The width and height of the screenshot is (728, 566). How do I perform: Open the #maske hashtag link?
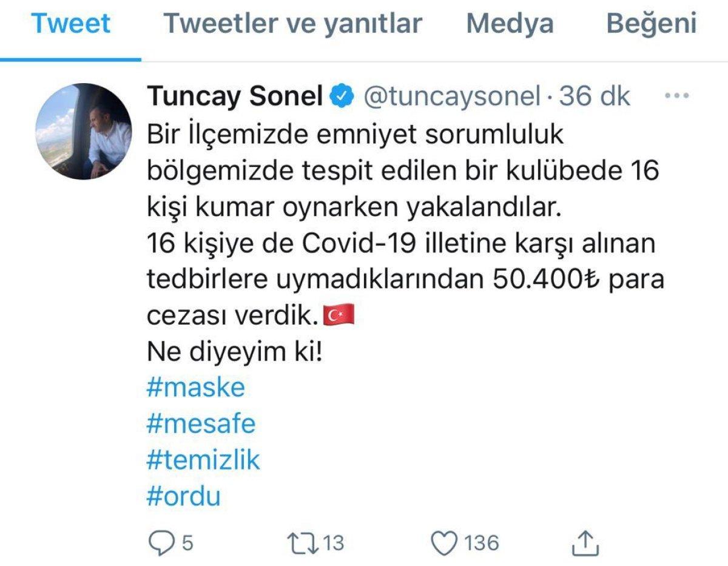point(195,386)
